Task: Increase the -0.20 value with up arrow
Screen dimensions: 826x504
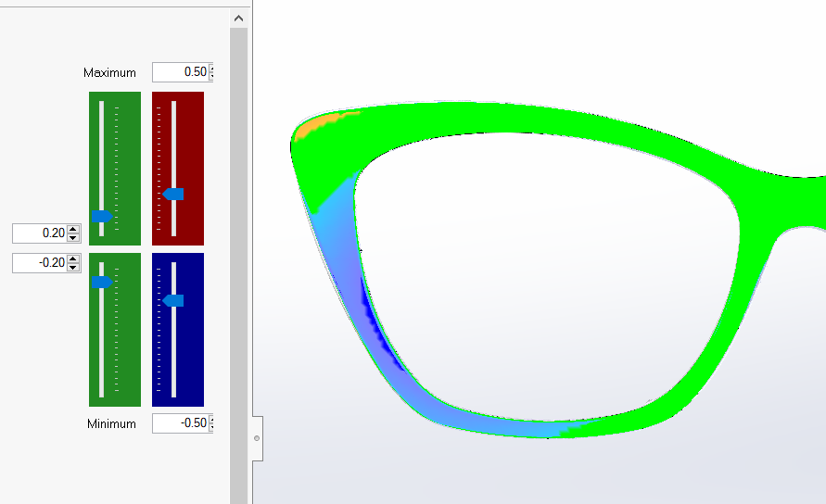Action: pyautogui.click(x=74, y=258)
